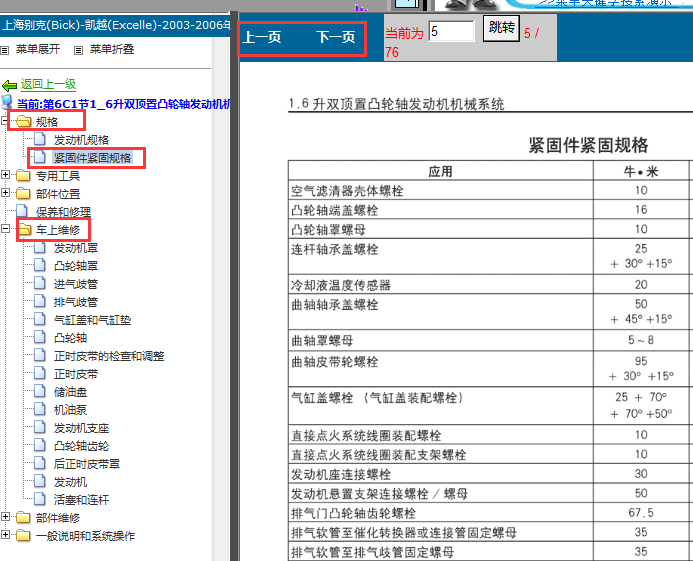This screenshot has width=693, height=561.
Task: Click the 下一页 next page link
Action: (336, 37)
